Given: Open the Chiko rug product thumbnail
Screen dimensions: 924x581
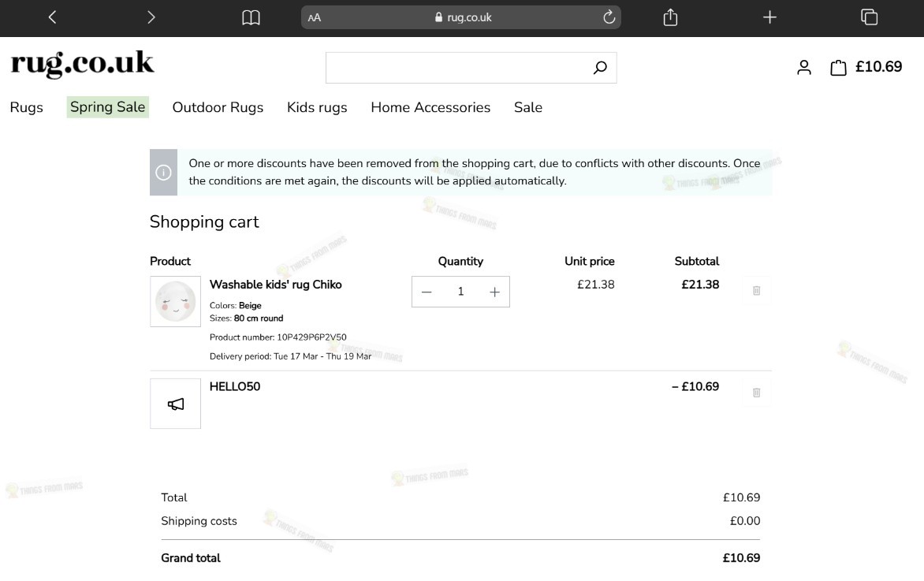Looking at the screenshot, I should click(x=175, y=301).
